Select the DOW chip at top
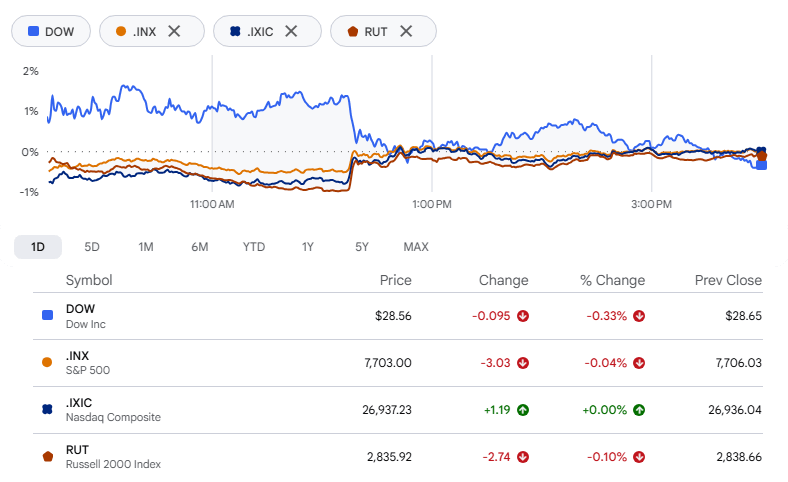The width and height of the screenshot is (788, 482). [x=51, y=31]
